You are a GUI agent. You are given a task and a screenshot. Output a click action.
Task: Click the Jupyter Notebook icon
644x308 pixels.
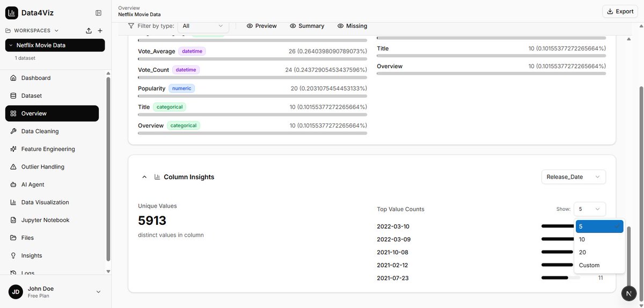pyautogui.click(x=13, y=220)
